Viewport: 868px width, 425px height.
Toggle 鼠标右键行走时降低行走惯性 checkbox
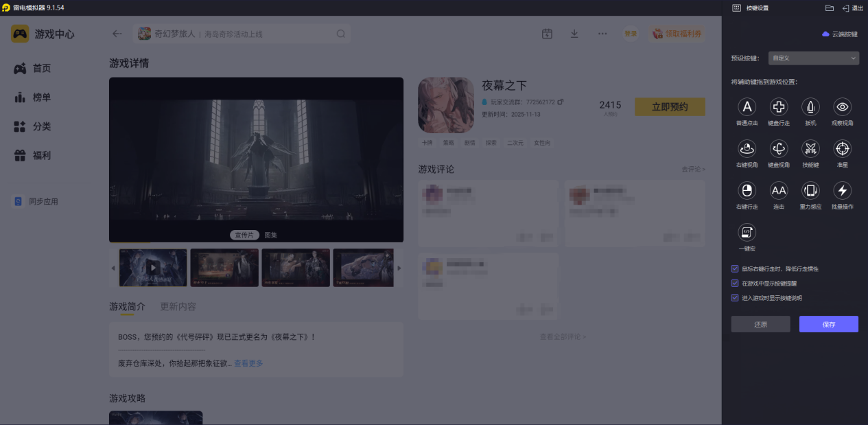pyautogui.click(x=735, y=269)
